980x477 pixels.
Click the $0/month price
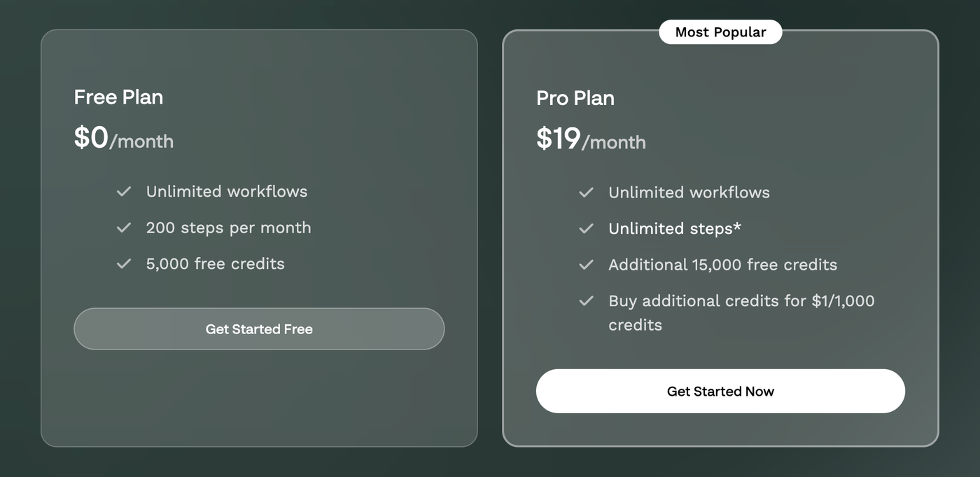tap(124, 139)
